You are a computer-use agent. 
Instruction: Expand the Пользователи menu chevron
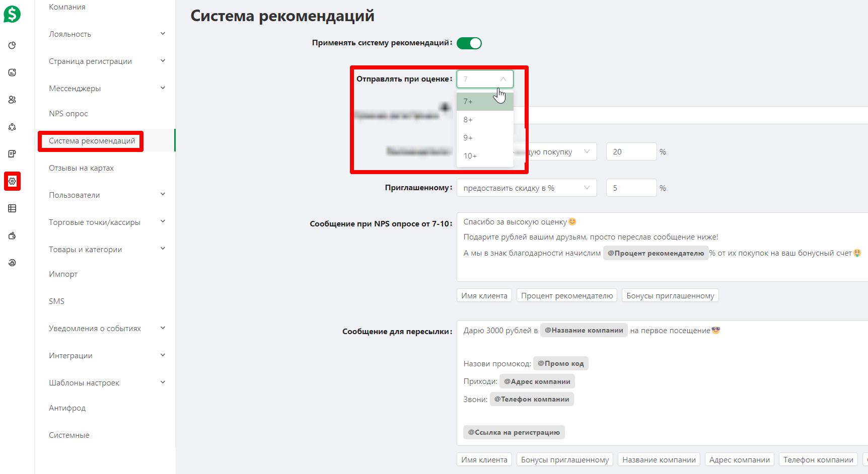coord(163,194)
